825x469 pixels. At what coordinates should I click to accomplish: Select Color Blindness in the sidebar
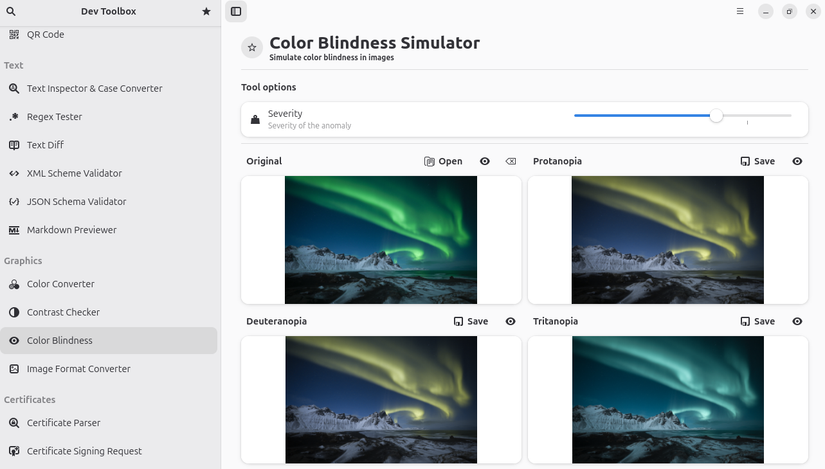[x=108, y=341]
